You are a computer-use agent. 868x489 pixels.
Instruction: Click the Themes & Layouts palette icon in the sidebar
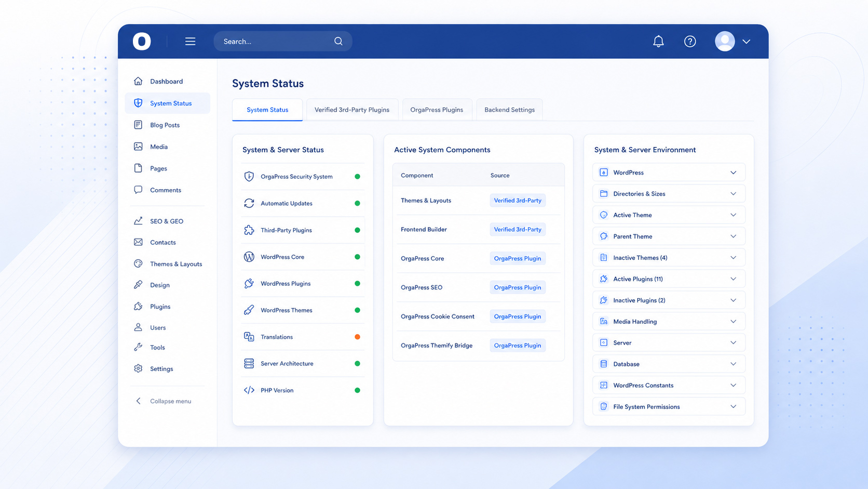(138, 263)
